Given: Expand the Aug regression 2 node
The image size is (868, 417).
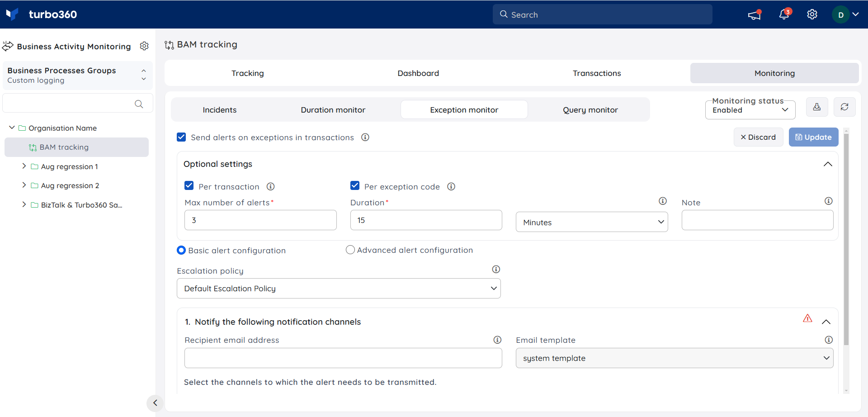Looking at the screenshot, I should click(24, 185).
